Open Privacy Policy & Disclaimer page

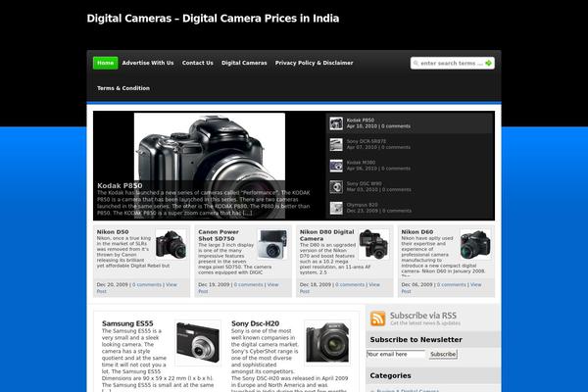point(315,63)
